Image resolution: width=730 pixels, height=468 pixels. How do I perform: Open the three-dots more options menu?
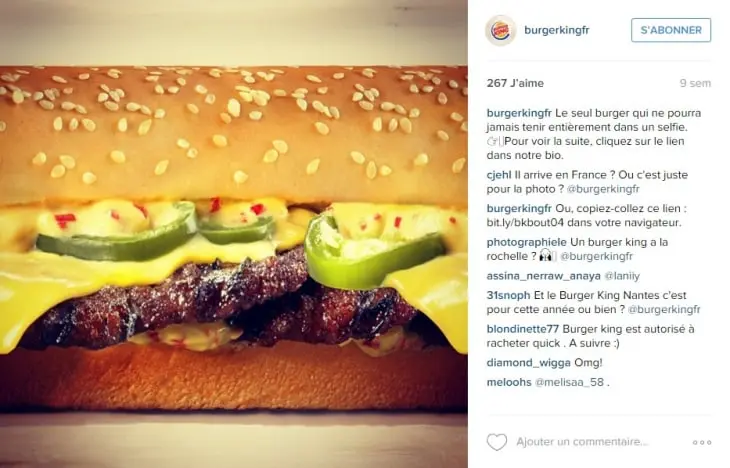pos(702,442)
